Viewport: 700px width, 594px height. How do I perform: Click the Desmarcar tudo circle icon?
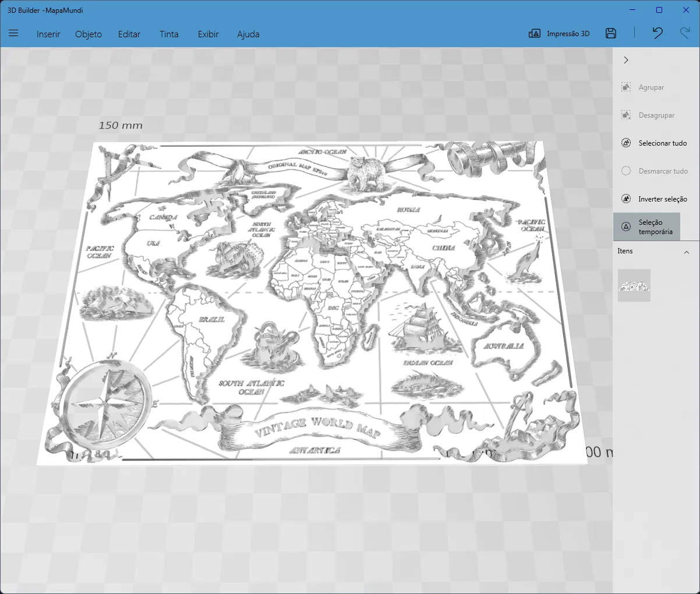(x=626, y=171)
